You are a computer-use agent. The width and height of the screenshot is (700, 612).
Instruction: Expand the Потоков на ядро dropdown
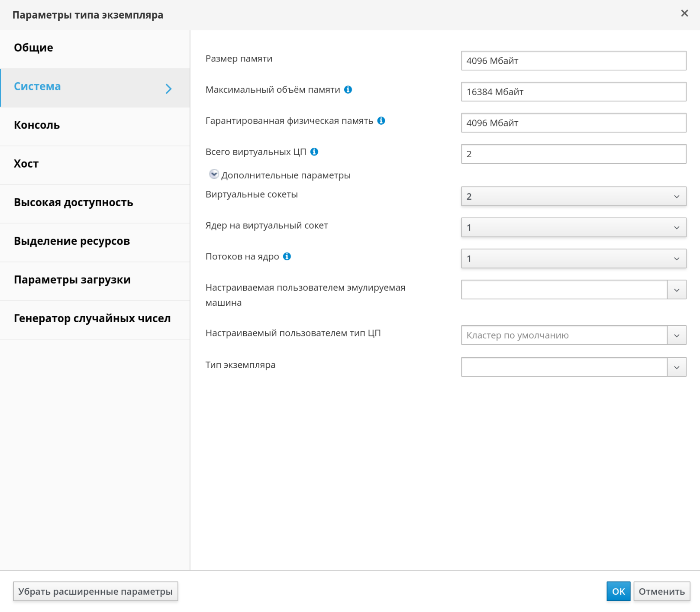coord(573,259)
